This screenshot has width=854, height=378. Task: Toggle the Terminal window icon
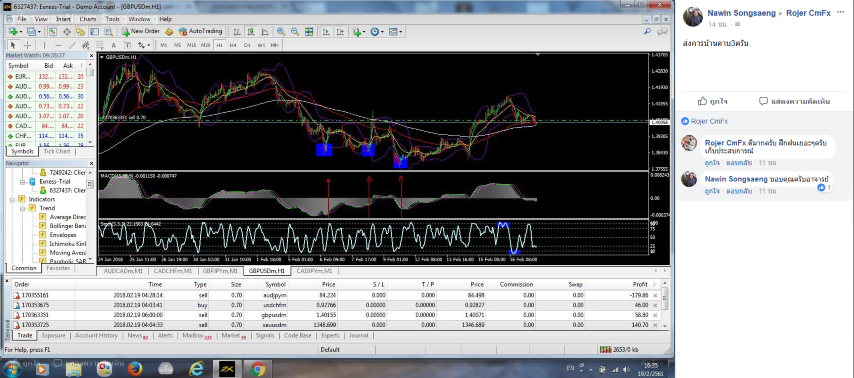95,32
